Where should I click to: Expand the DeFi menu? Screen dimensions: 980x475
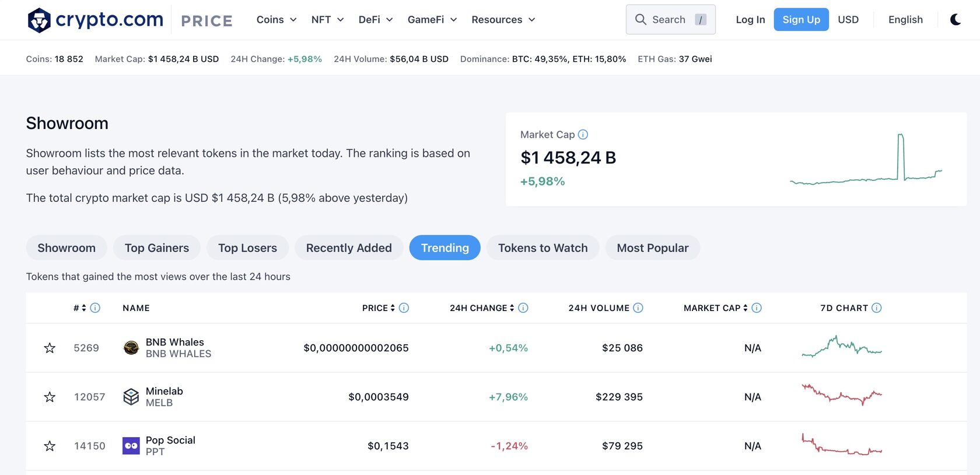[x=376, y=20]
